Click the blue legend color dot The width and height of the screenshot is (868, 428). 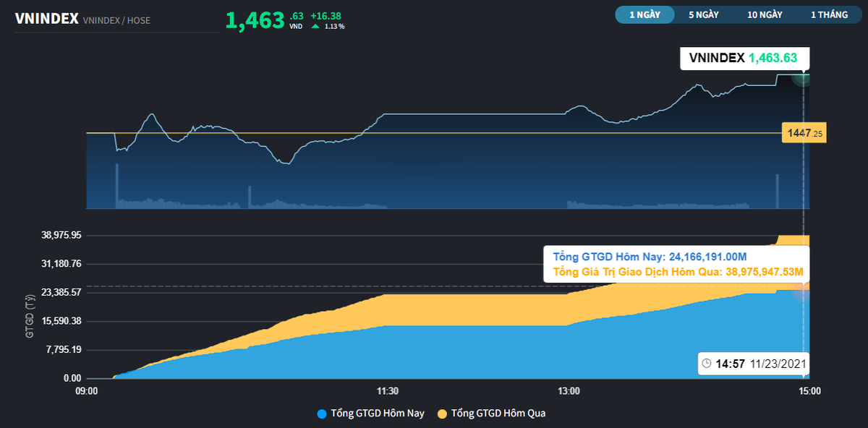coord(322,414)
